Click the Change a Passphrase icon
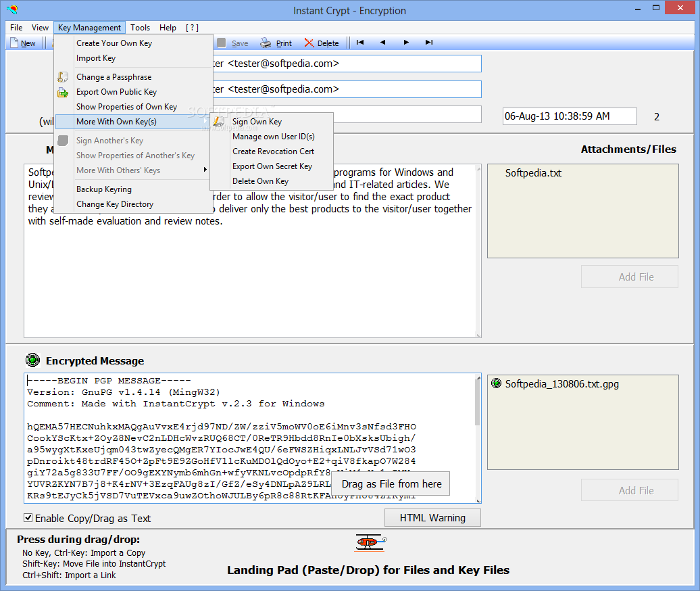Image resolution: width=700 pixels, height=591 pixels. (x=63, y=77)
